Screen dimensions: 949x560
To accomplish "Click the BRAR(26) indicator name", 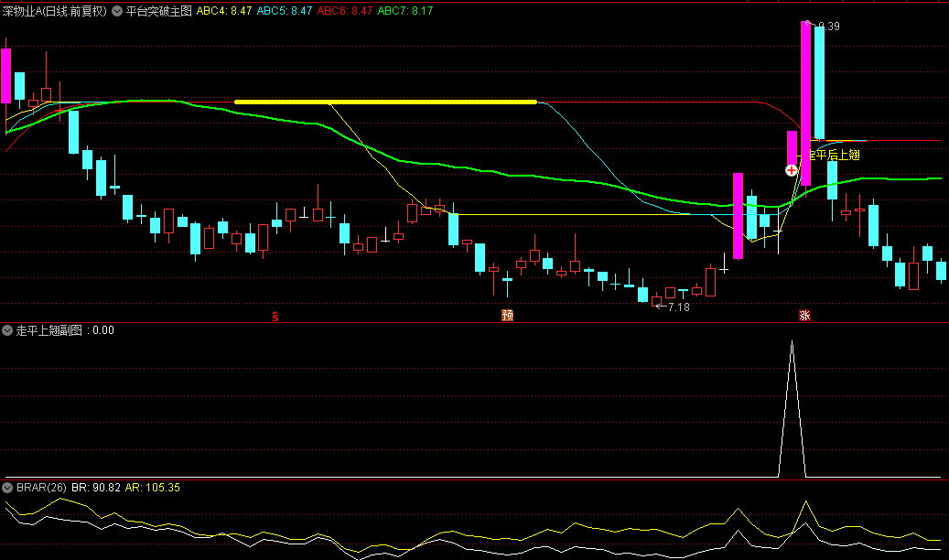I will pyautogui.click(x=41, y=488).
